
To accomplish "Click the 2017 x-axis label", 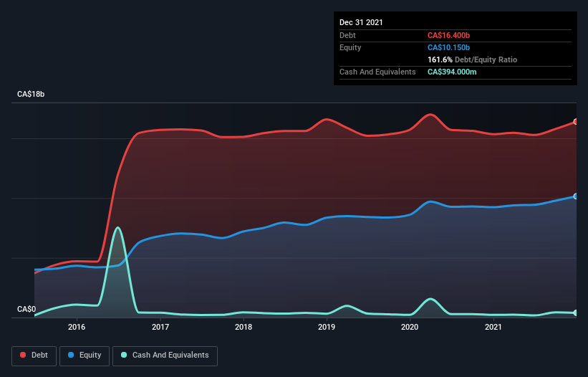I will [160, 327].
